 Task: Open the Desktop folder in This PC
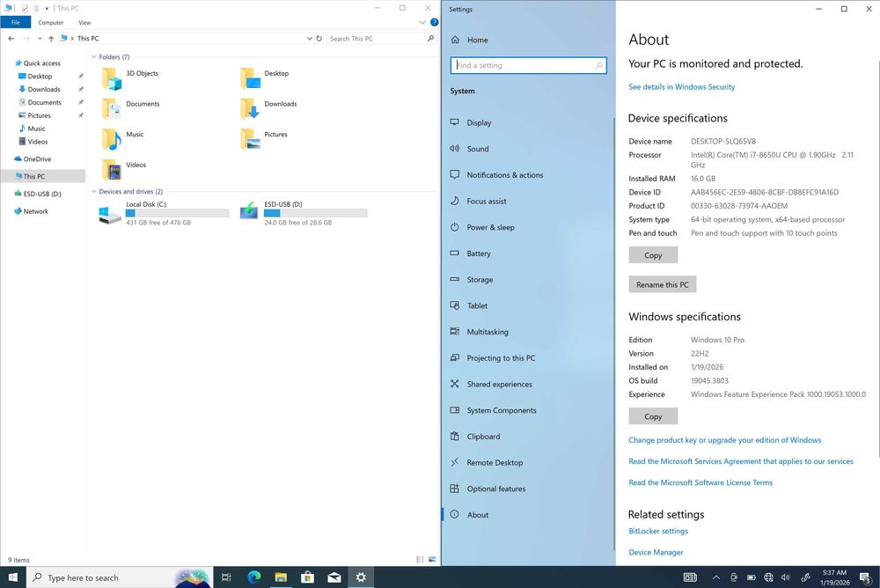click(x=264, y=78)
